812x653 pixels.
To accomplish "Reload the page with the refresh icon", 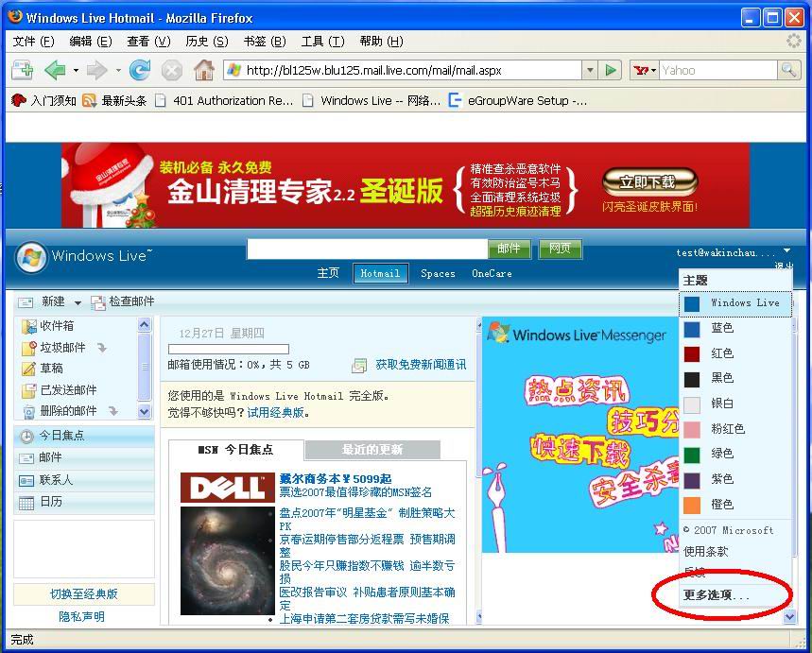I will tap(140, 70).
